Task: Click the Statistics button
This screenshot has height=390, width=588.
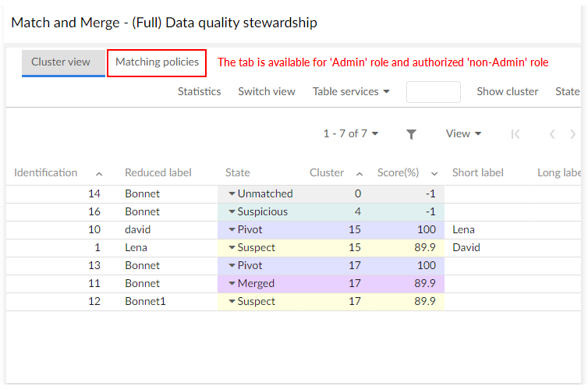Action: [x=199, y=91]
